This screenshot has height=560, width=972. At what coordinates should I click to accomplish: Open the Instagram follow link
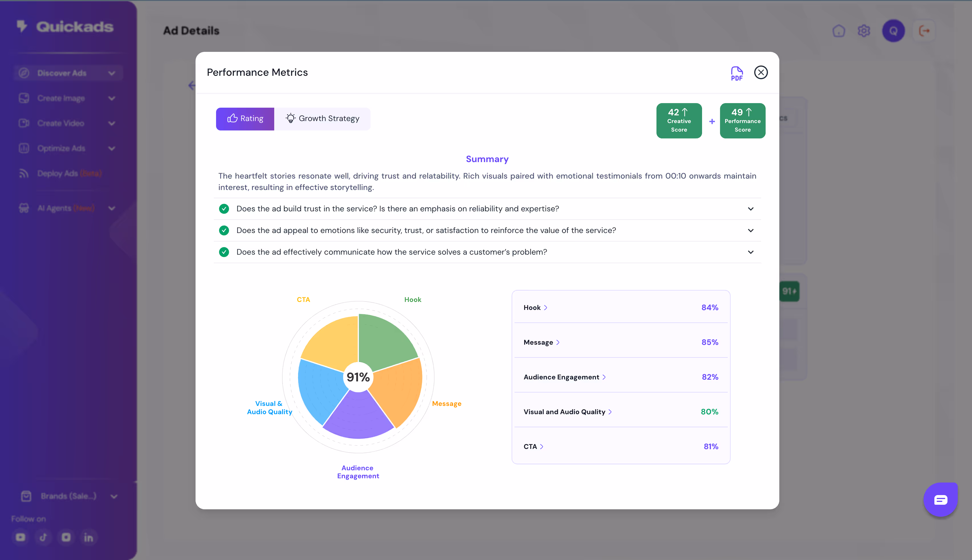(x=66, y=537)
